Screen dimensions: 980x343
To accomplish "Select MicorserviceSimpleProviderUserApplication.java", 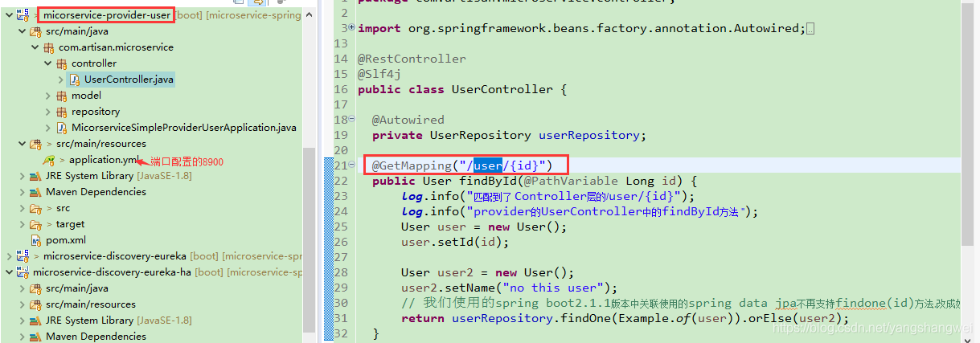I will (184, 128).
